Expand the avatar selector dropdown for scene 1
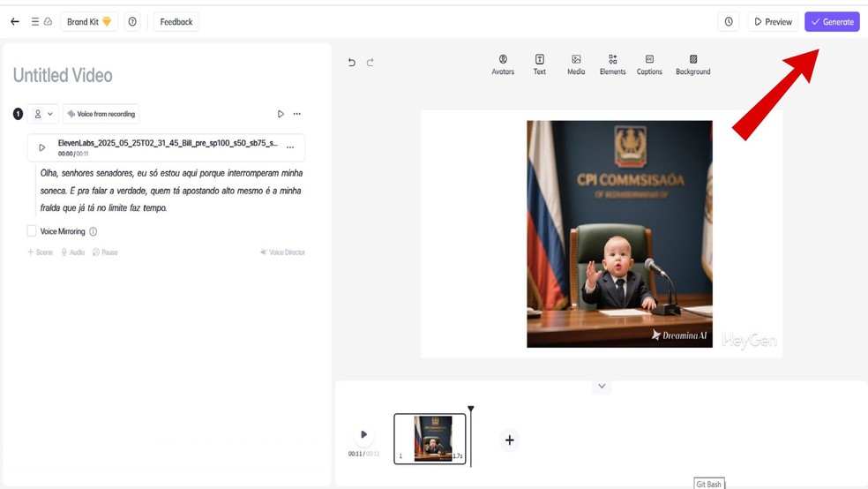Viewport: 868px width, 489px height. tap(42, 114)
